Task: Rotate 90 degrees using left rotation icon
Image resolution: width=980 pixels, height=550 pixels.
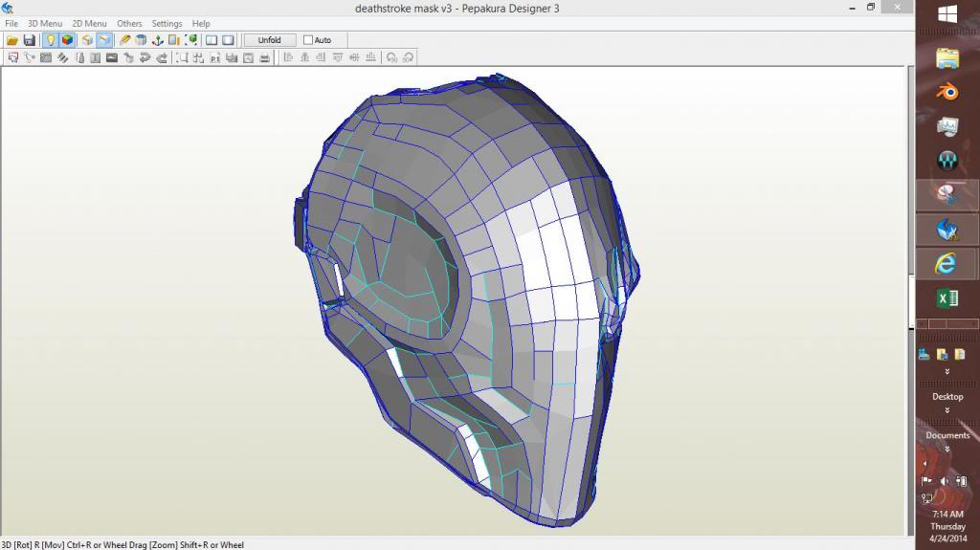Action: [391, 57]
